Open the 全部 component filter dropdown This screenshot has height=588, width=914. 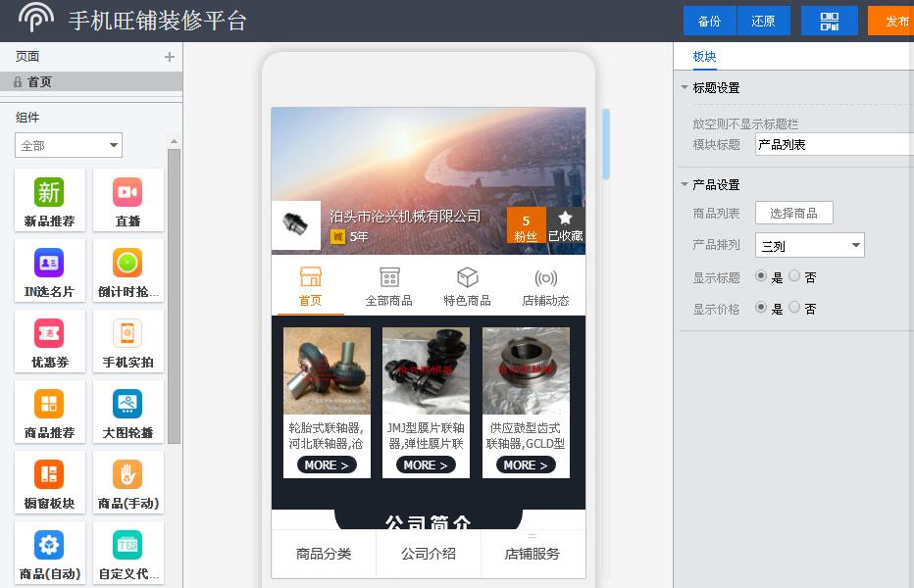pos(69,145)
